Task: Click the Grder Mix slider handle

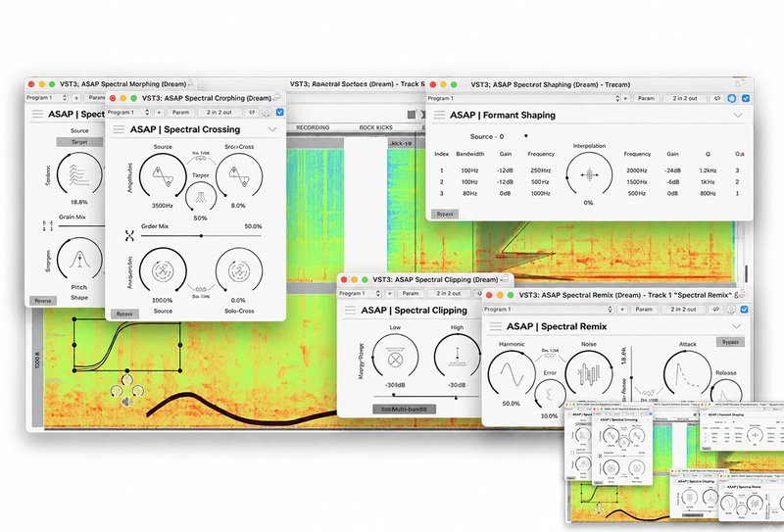Action: pos(201,235)
